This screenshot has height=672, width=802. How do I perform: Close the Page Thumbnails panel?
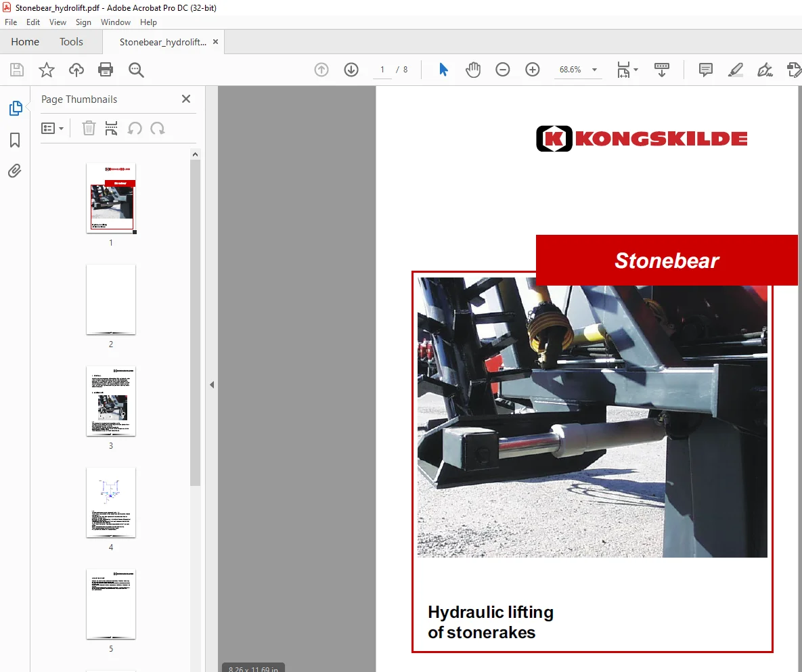click(x=186, y=99)
